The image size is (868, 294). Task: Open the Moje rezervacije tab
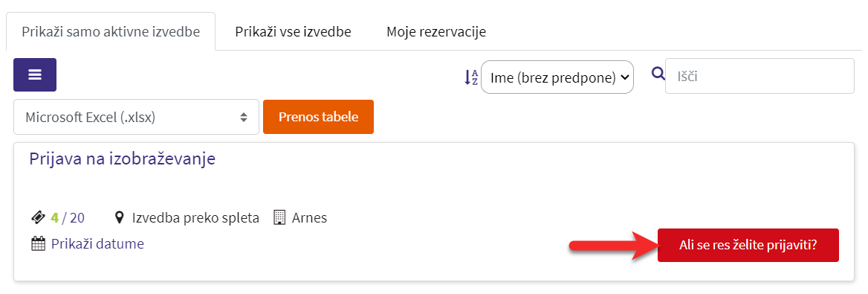[x=436, y=31]
